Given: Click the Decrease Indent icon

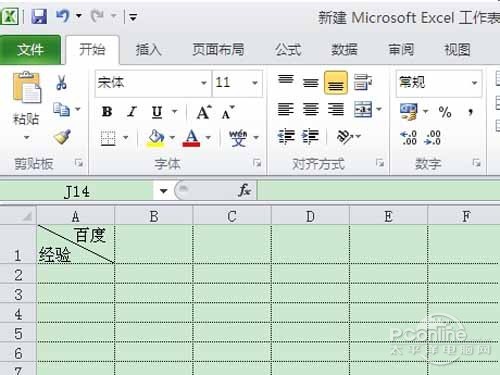Looking at the screenshot, I should pyautogui.click(x=286, y=137).
